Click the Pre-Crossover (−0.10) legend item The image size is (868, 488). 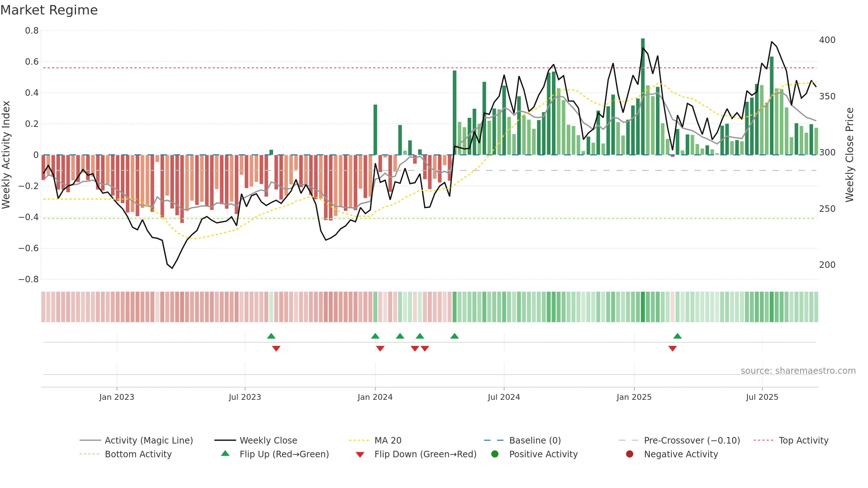(x=679, y=440)
